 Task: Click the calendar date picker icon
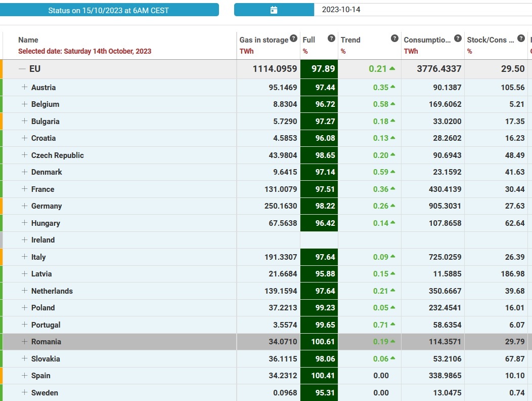coord(274,10)
